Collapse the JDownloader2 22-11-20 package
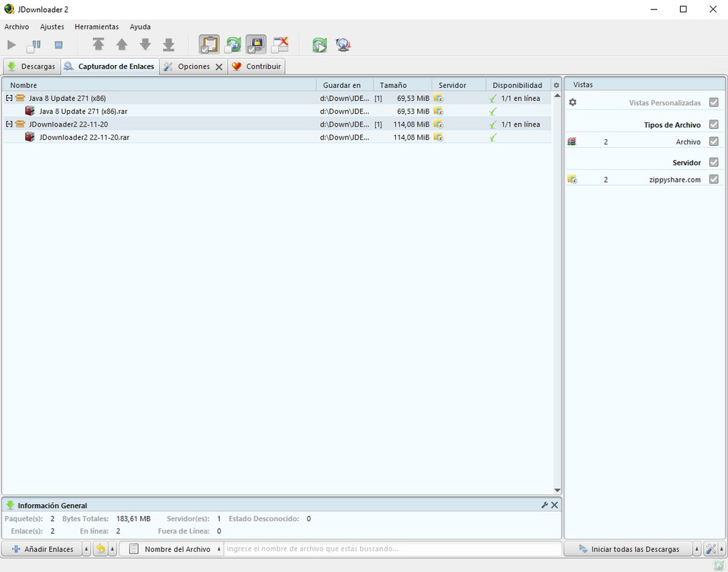Viewport: 728px width, 572px height. (x=9, y=124)
